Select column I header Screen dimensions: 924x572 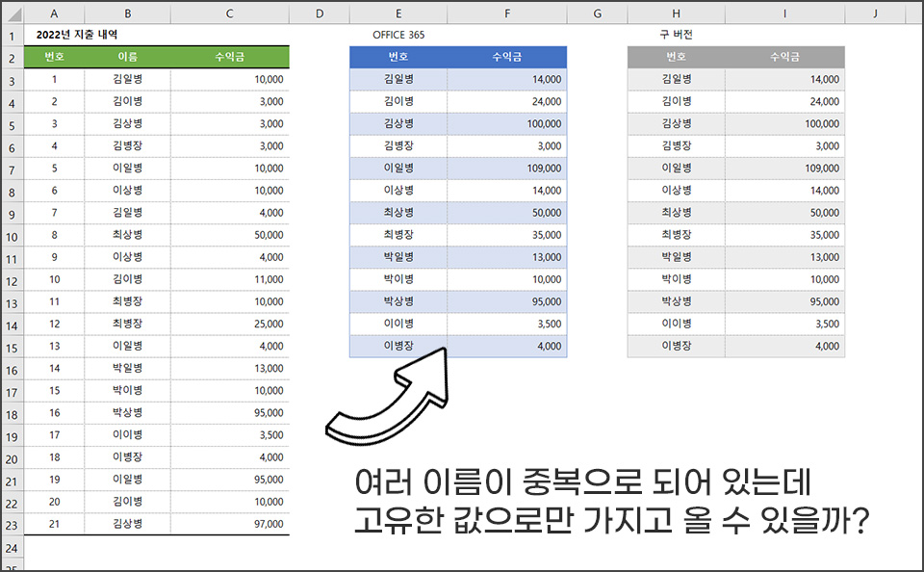click(785, 13)
